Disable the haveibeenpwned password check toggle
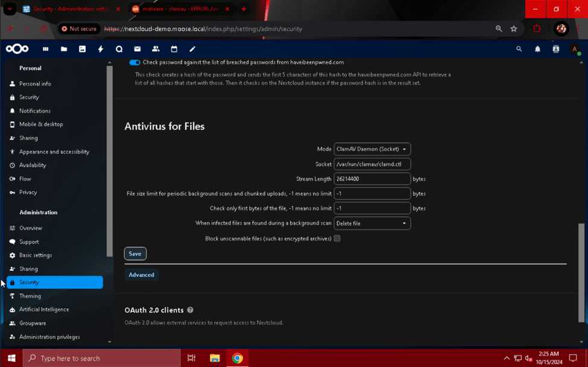This screenshot has height=367, width=588. pyautogui.click(x=134, y=62)
